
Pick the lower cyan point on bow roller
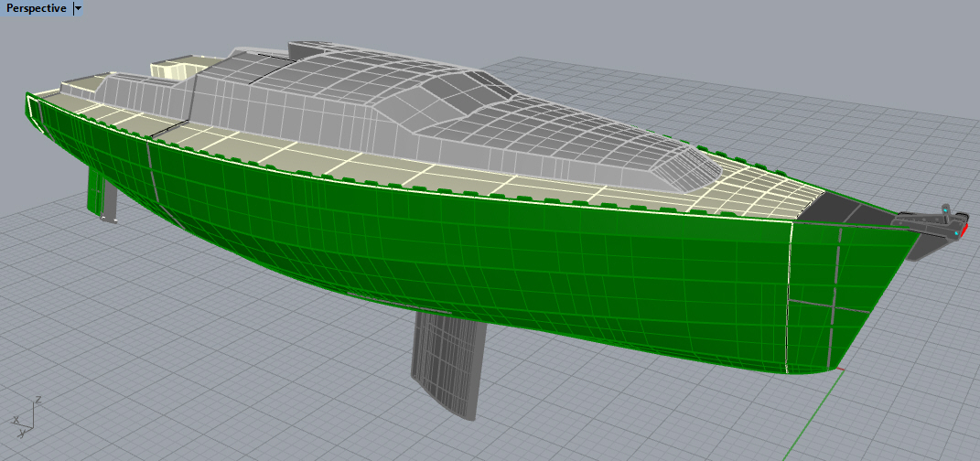click(x=956, y=234)
